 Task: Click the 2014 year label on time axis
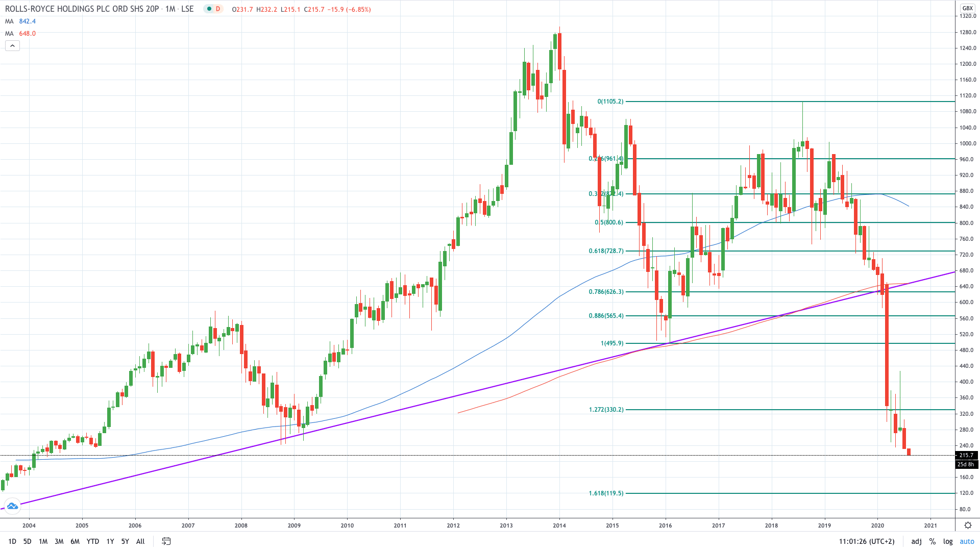pyautogui.click(x=559, y=525)
